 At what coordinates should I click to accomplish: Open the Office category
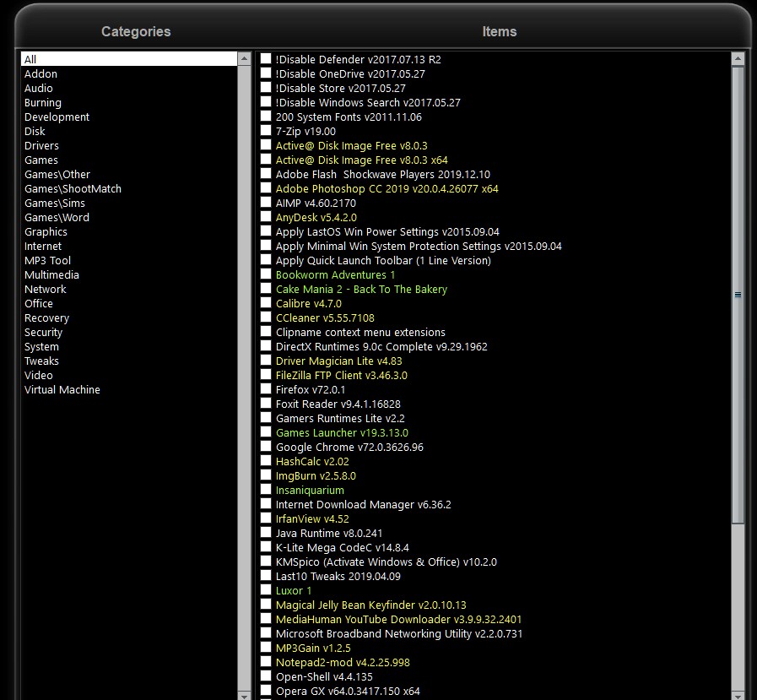[39, 304]
